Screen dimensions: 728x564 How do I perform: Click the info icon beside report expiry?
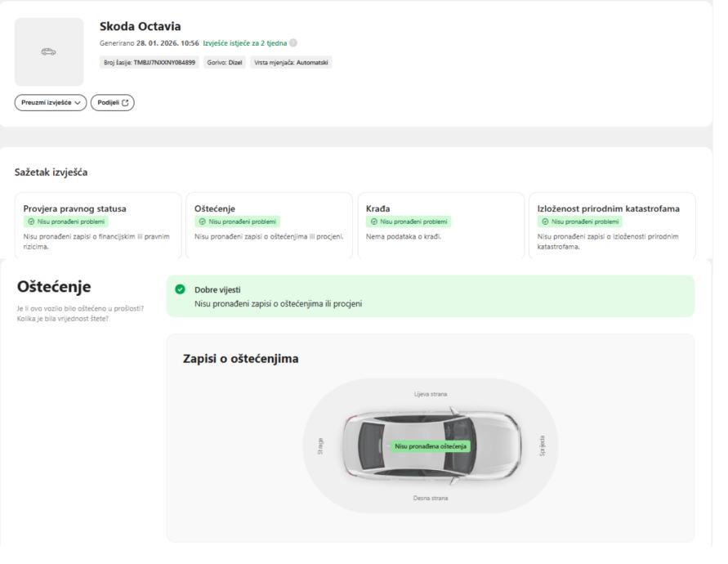pos(293,43)
